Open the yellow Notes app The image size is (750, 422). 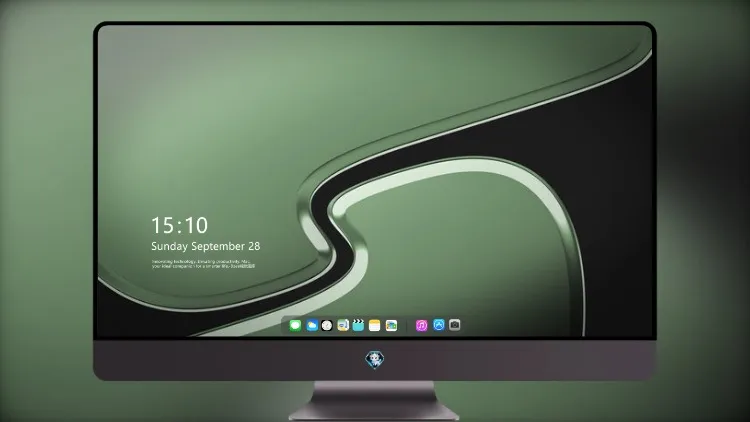tap(375, 325)
